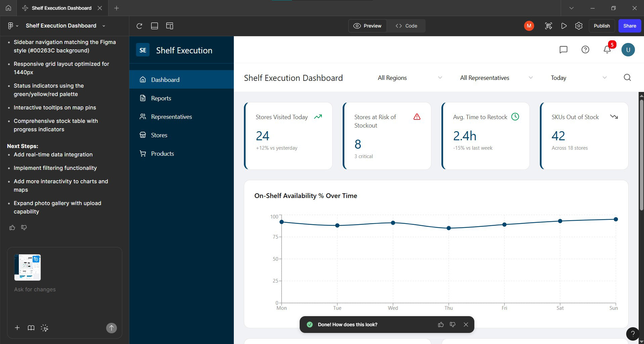Expand the All Regions dropdown

coord(410,78)
